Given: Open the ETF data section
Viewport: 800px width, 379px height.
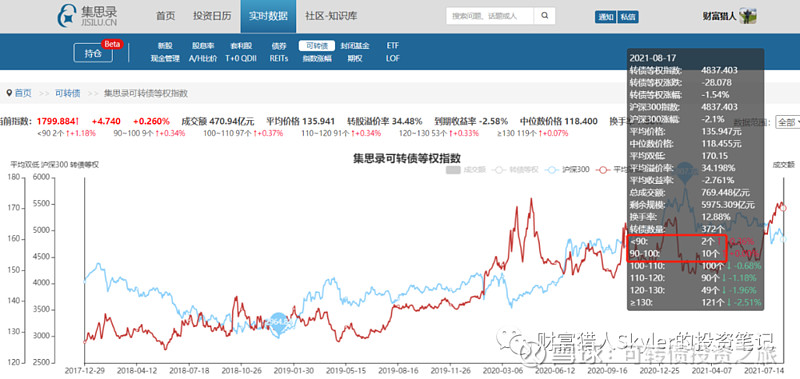Looking at the screenshot, I should click(392, 46).
